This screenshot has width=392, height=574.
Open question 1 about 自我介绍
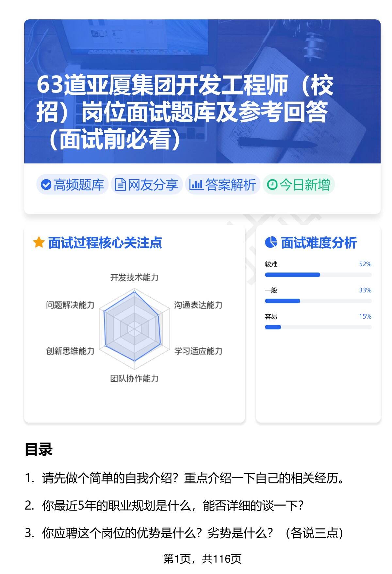(x=193, y=478)
